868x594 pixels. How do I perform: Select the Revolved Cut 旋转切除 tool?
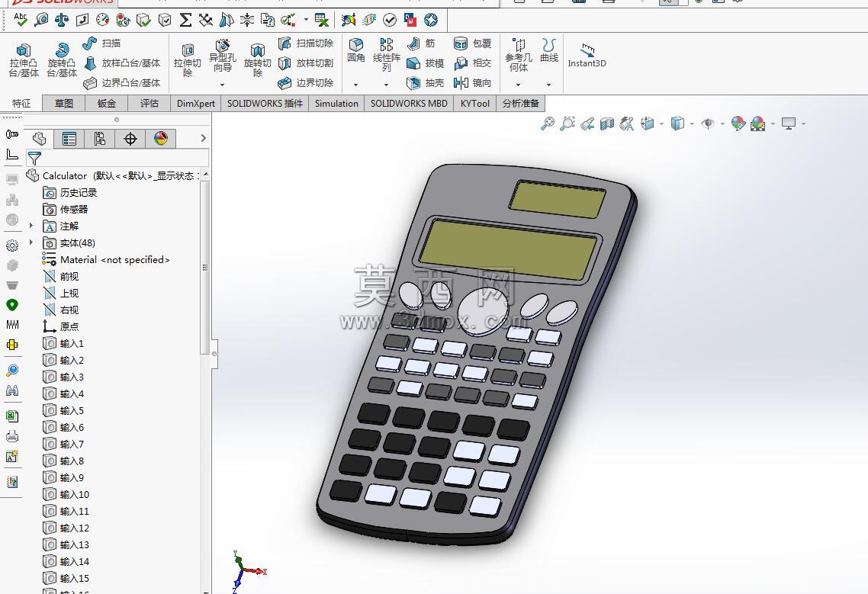point(257,60)
